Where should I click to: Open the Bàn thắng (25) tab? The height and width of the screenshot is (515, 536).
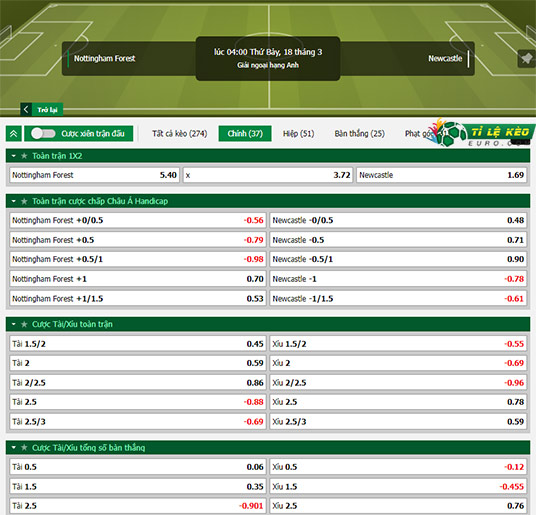360,133
